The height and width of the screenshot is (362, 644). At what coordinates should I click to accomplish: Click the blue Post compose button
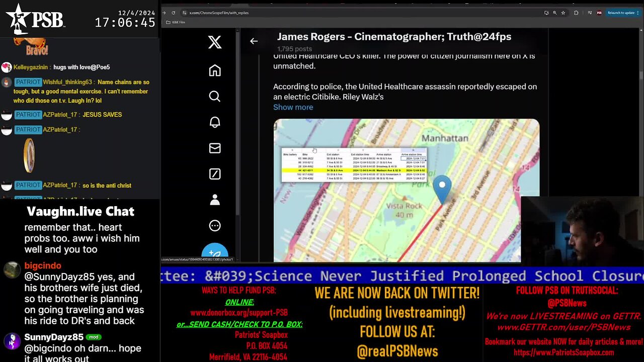[215, 254]
